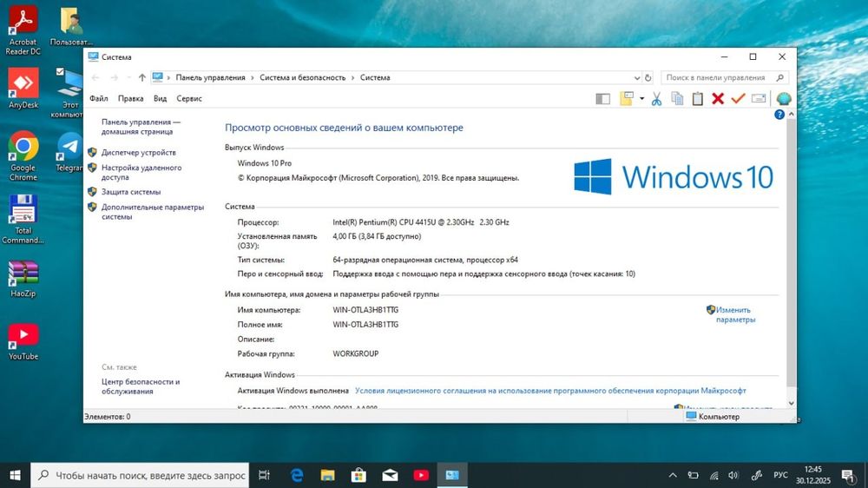Click the Copy icon in toolbar

click(x=677, y=99)
